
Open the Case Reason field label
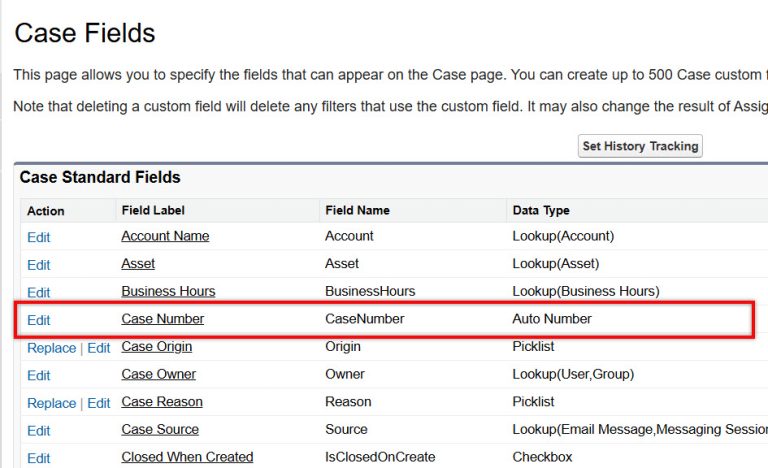click(x=162, y=402)
